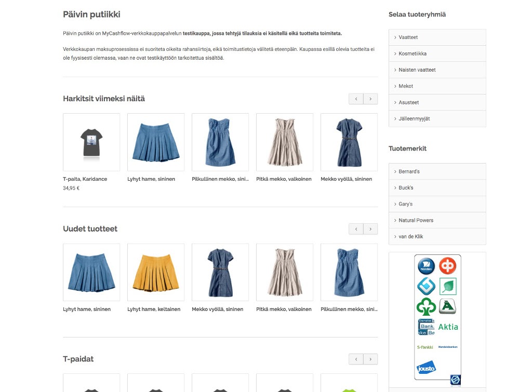Open Lyhyt hame, sininen image in Uudet tuotteet

pyautogui.click(x=91, y=272)
